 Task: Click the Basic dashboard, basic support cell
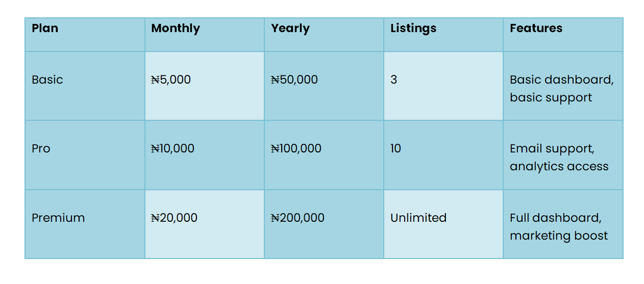click(x=563, y=86)
